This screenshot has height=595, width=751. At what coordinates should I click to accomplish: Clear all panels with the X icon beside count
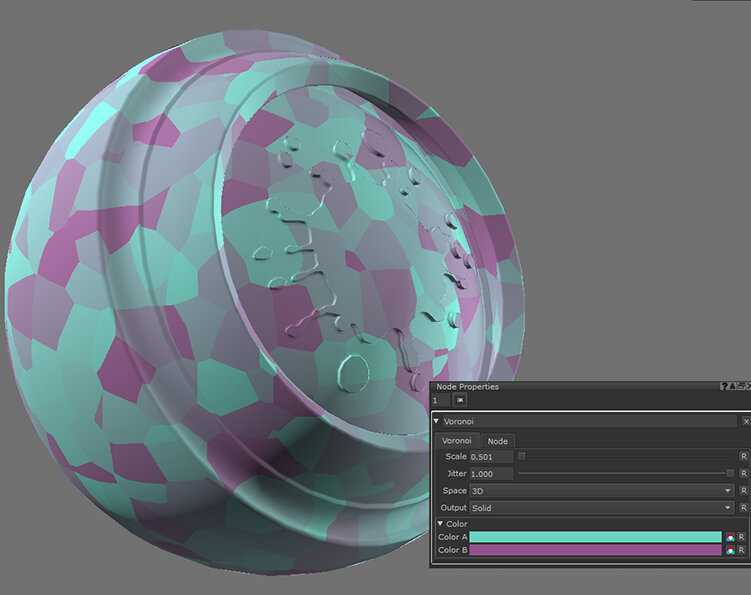[460, 400]
